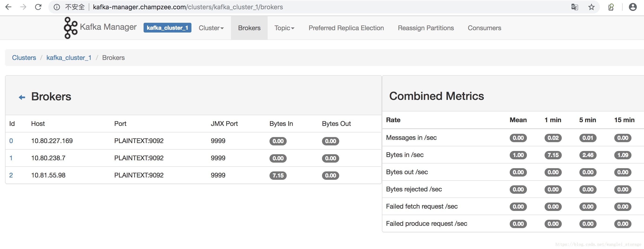Click the Bytes out /sec row label
644x249 pixels.
click(x=407, y=172)
